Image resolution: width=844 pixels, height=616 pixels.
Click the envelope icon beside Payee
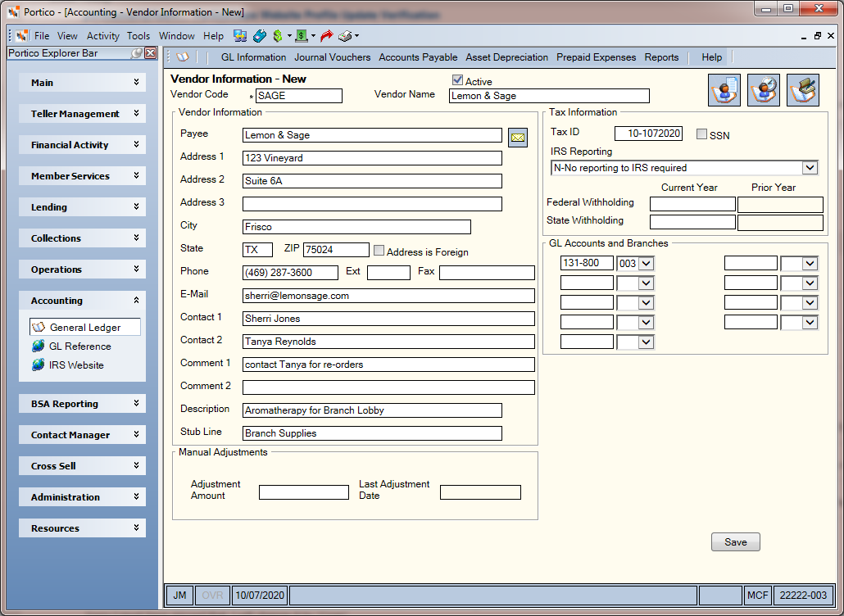(518, 138)
